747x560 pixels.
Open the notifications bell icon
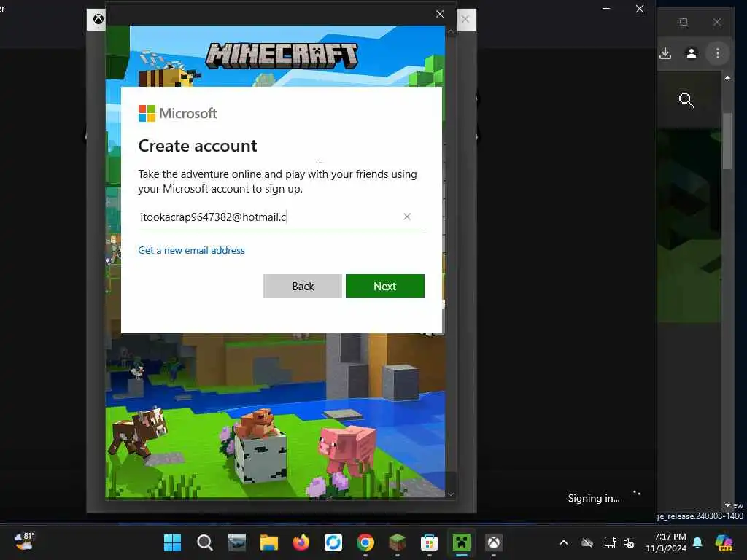(x=697, y=542)
